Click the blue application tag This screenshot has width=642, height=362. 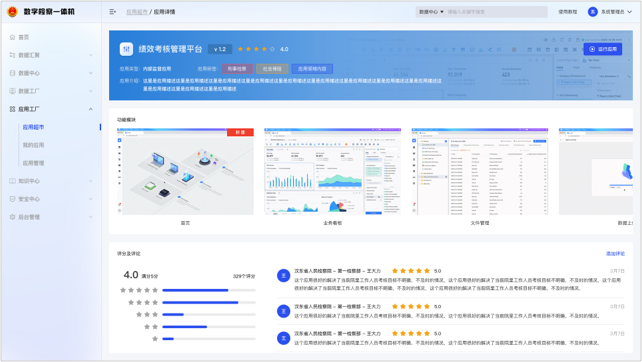[x=312, y=69]
